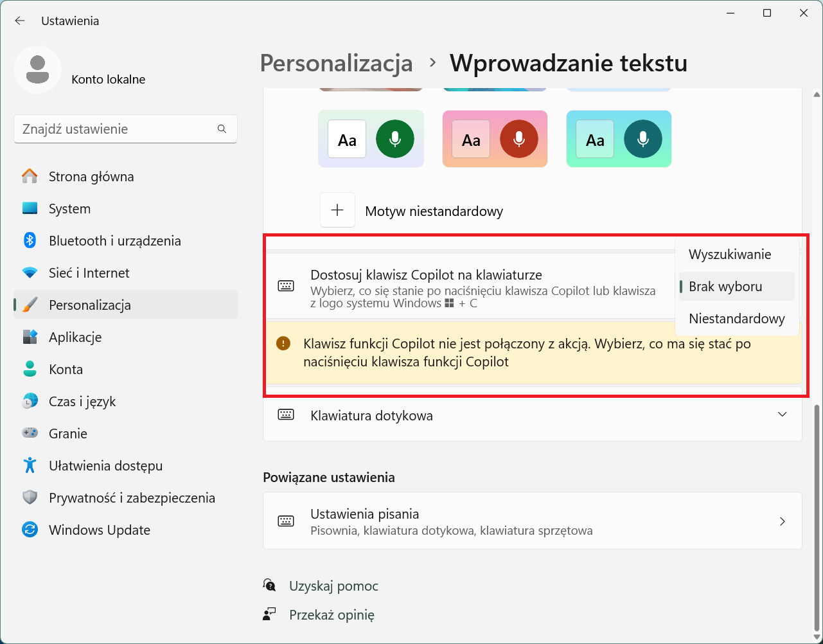Click the scrollbar up arrow
Image resolution: width=823 pixels, height=644 pixels.
(817, 94)
